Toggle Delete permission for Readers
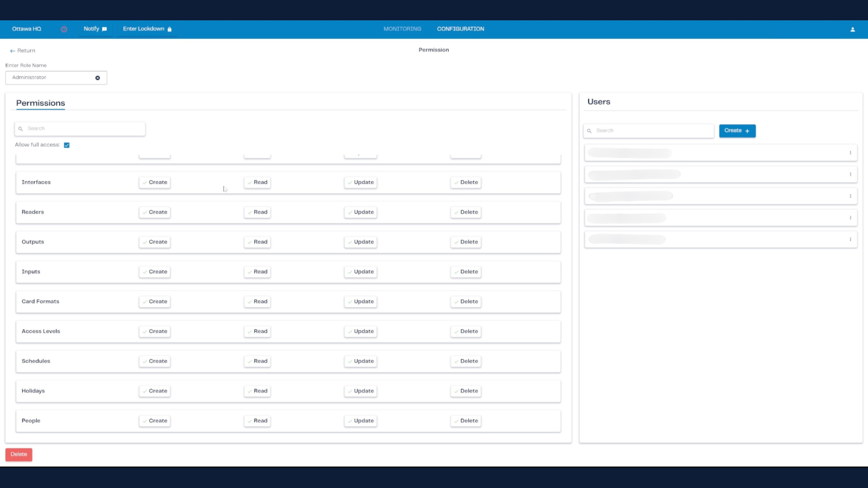 pyautogui.click(x=466, y=212)
